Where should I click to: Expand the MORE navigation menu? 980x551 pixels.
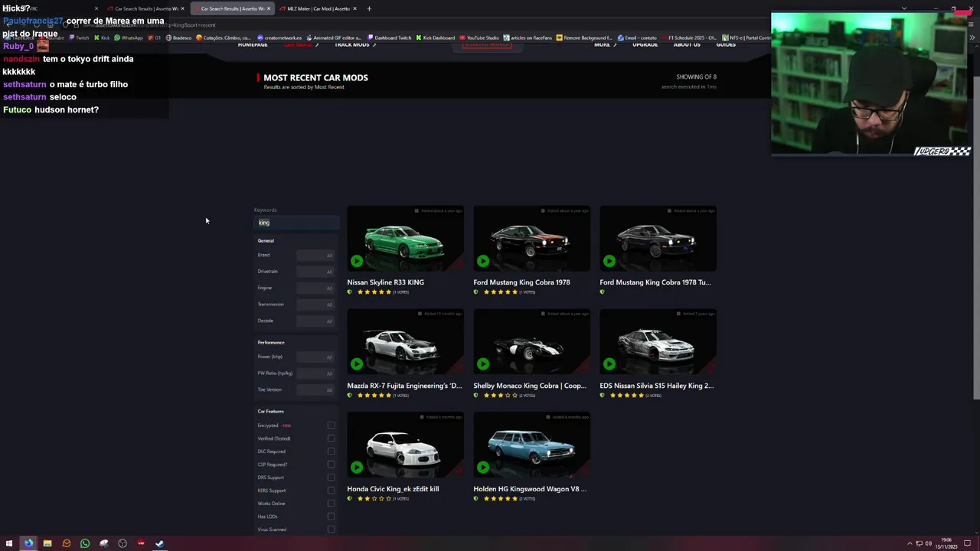coord(605,44)
